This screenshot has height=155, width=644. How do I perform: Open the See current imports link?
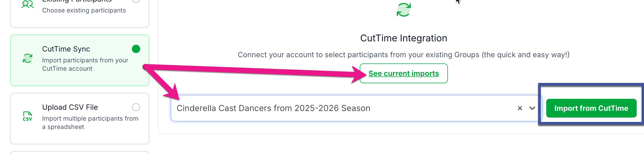pyautogui.click(x=404, y=73)
